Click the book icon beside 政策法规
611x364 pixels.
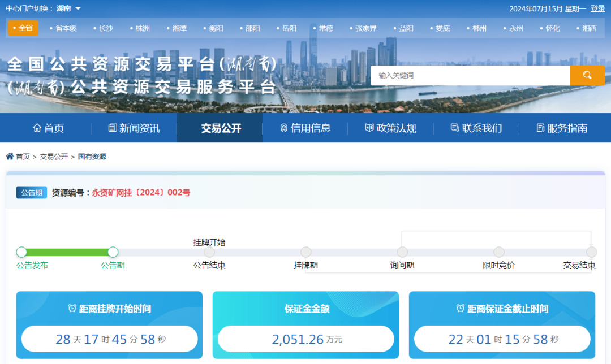pyautogui.click(x=369, y=128)
